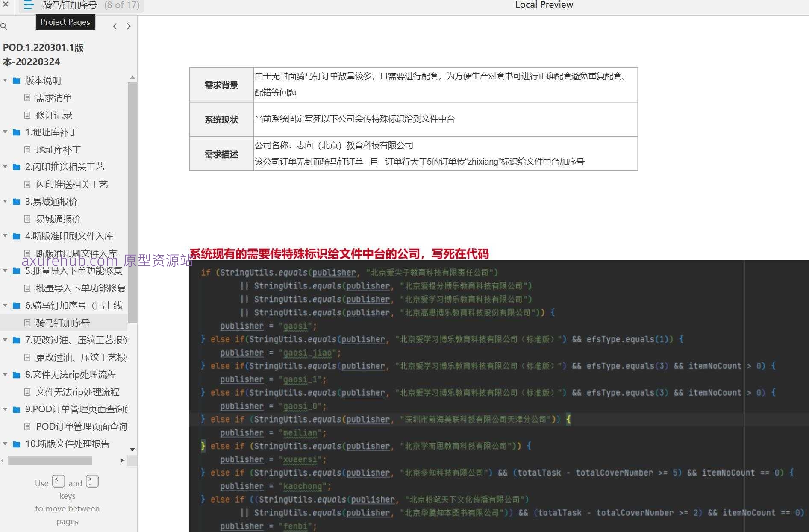Click the folder icon beside 8.文件无法rip处理流程
The width and height of the screenshot is (809, 532).
pyautogui.click(x=16, y=375)
